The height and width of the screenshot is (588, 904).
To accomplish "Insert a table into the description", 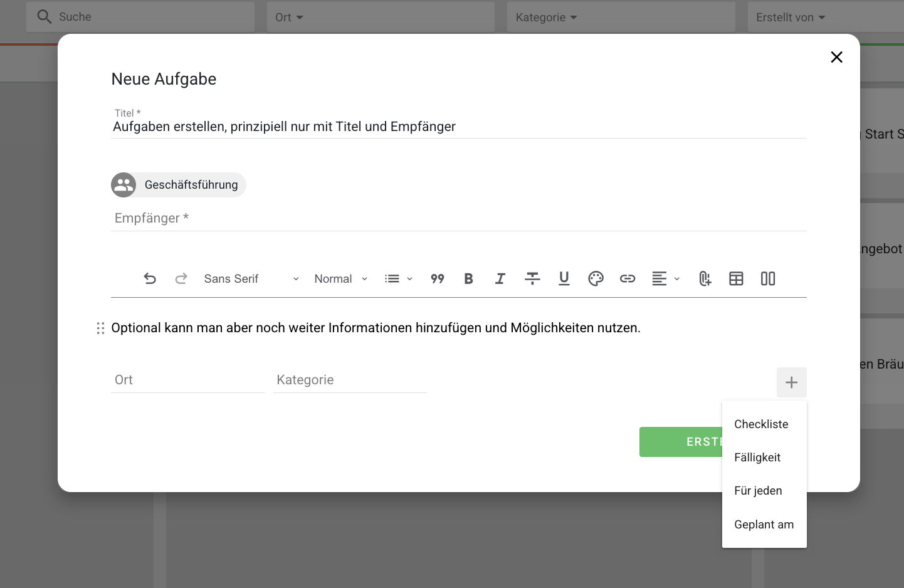I will [736, 278].
